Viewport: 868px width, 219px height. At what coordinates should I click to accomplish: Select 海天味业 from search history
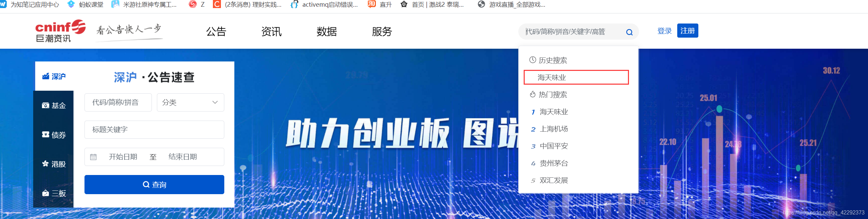(x=576, y=77)
